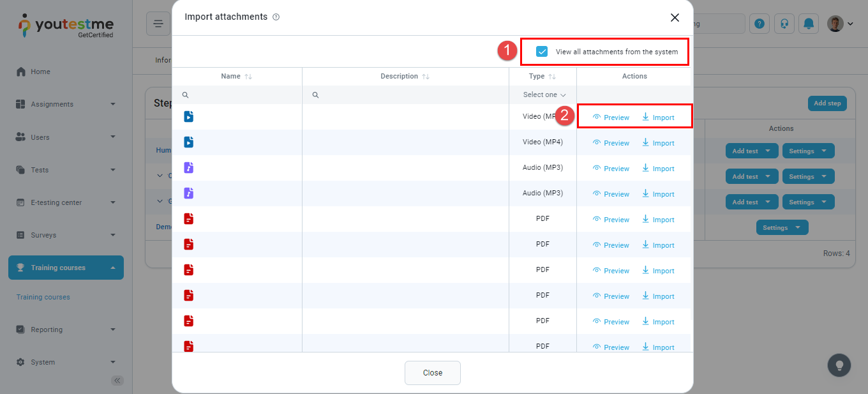Preview the first Video MP4 attachment
The image size is (868, 394).
click(x=611, y=117)
